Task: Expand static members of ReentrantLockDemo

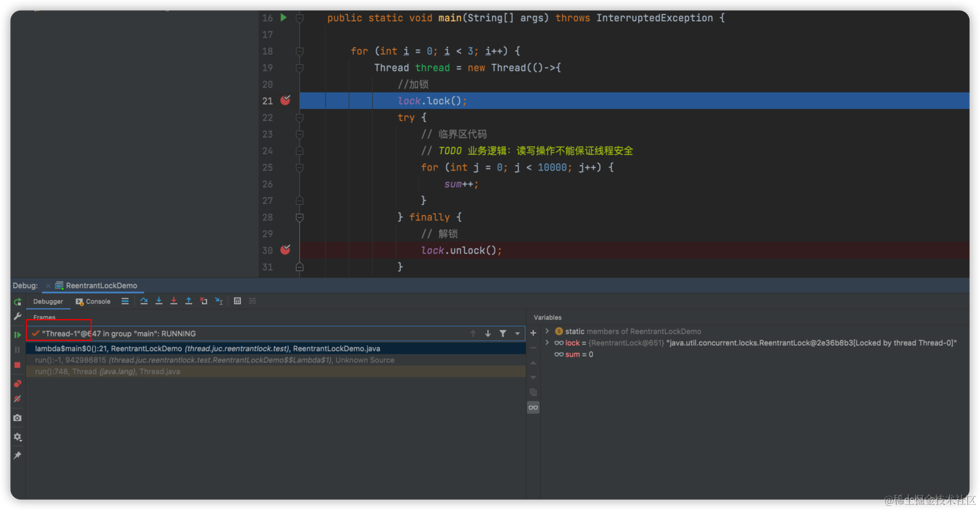Action: [x=547, y=331]
